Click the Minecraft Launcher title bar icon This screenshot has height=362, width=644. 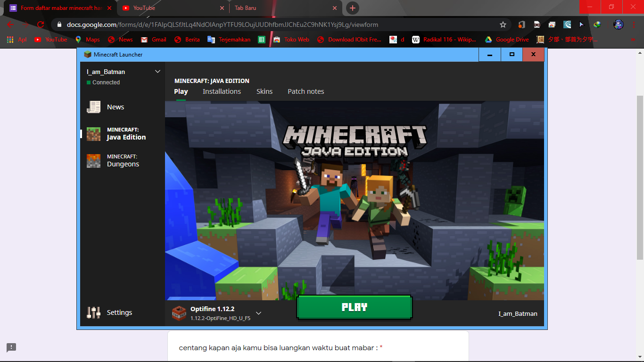87,55
